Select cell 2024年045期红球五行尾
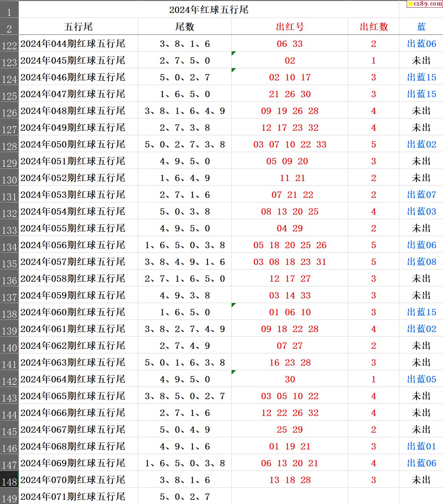 pyautogui.click(x=78, y=60)
